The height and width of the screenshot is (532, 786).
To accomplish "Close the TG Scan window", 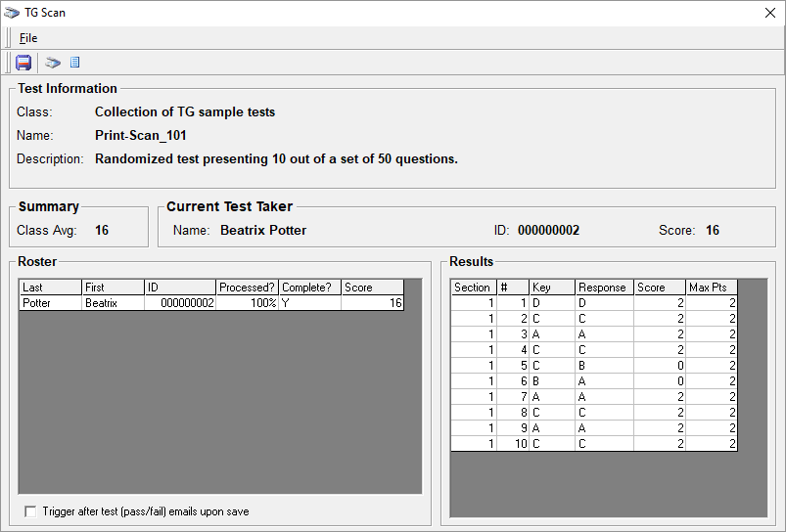I will click(x=768, y=13).
